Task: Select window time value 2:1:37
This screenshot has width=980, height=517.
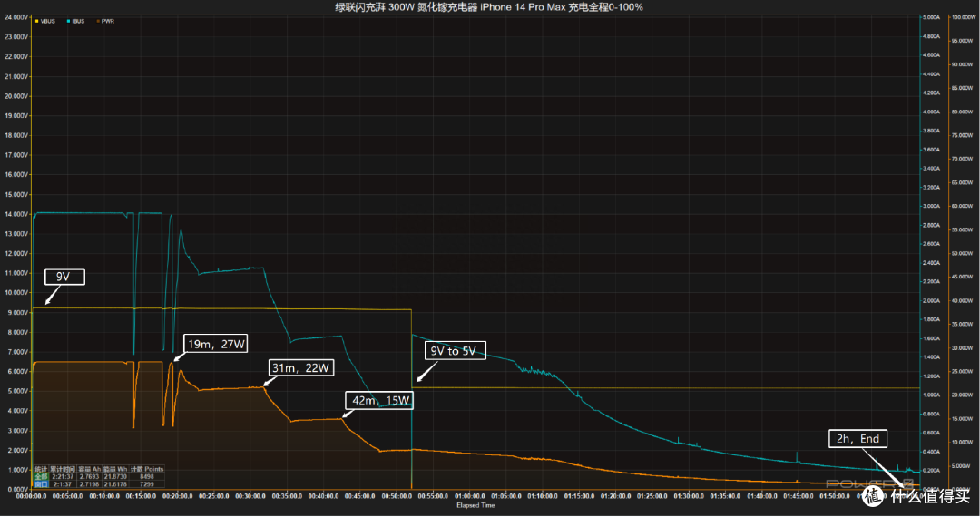Action: 63,484
